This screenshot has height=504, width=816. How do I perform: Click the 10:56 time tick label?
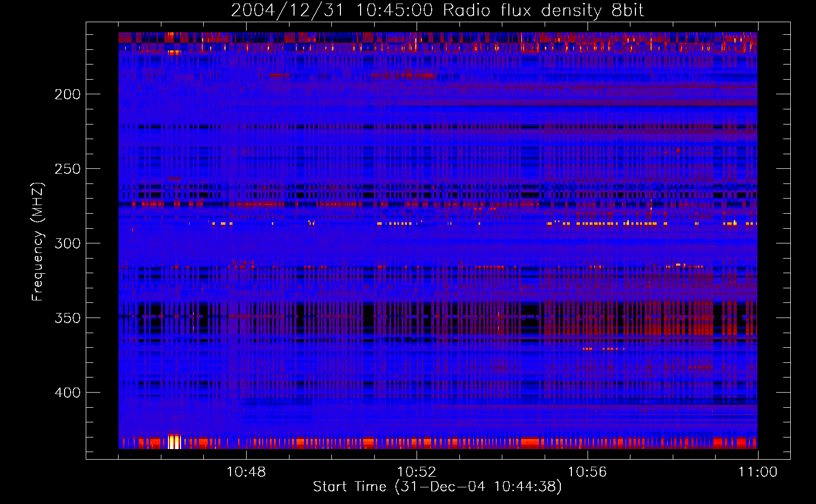pyautogui.click(x=587, y=472)
